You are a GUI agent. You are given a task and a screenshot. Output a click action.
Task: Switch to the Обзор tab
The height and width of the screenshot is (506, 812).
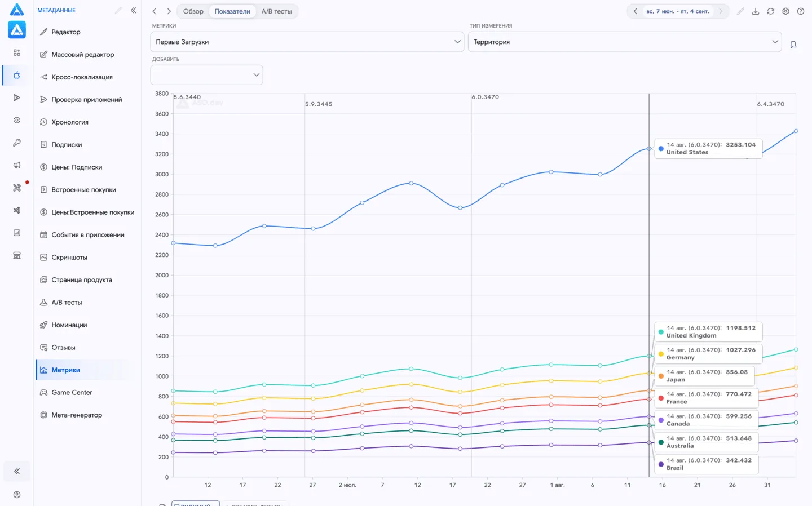[193, 11]
